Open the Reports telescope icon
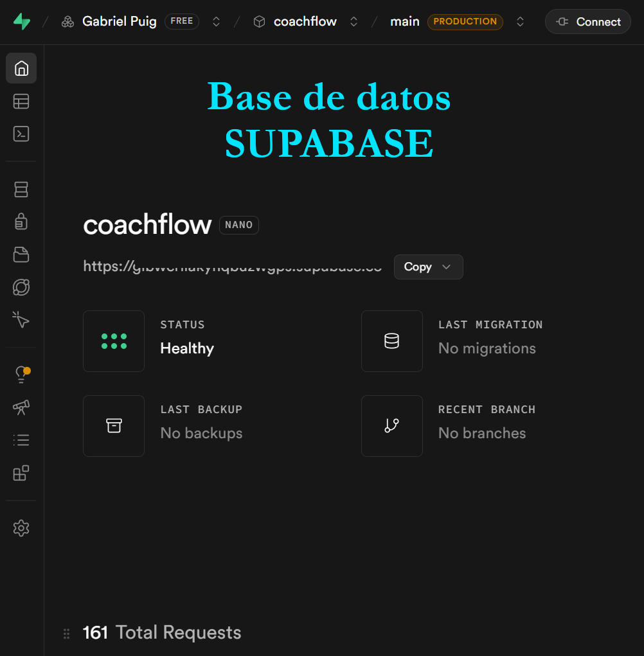Screen dimensions: 644x656 (21, 407)
